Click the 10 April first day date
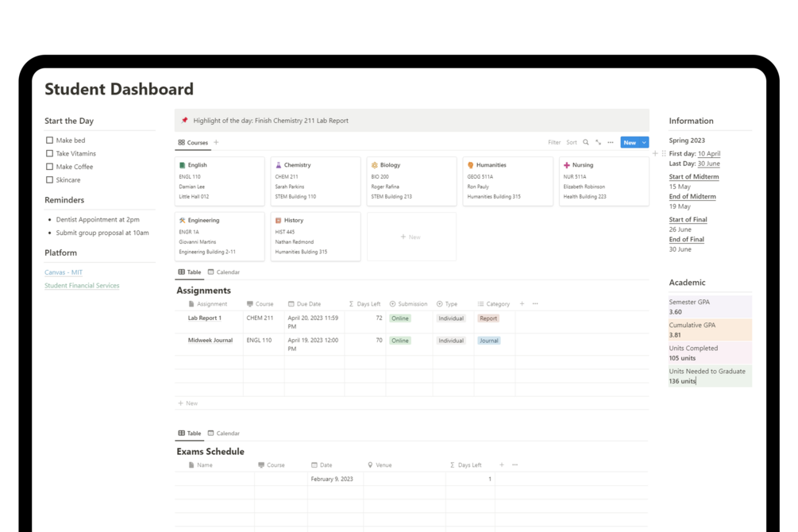798x532 pixels. tap(709, 153)
